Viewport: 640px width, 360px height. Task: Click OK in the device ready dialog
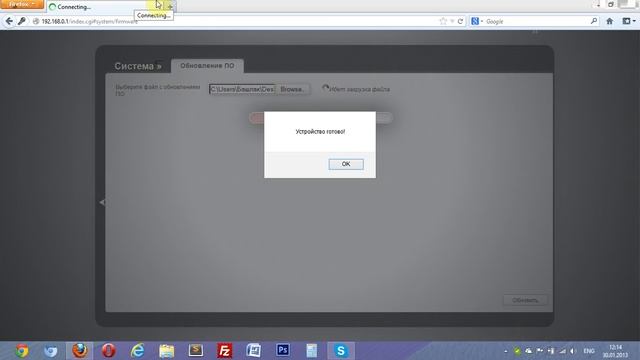coord(346,164)
